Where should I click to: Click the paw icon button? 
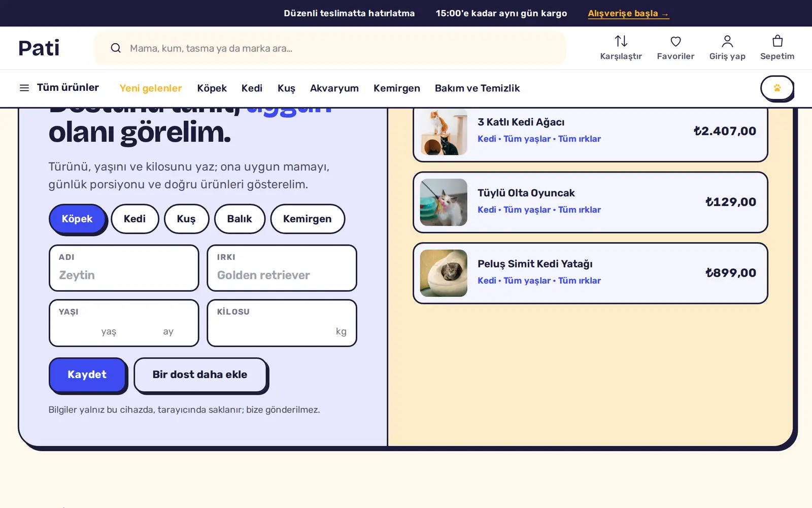tap(776, 88)
